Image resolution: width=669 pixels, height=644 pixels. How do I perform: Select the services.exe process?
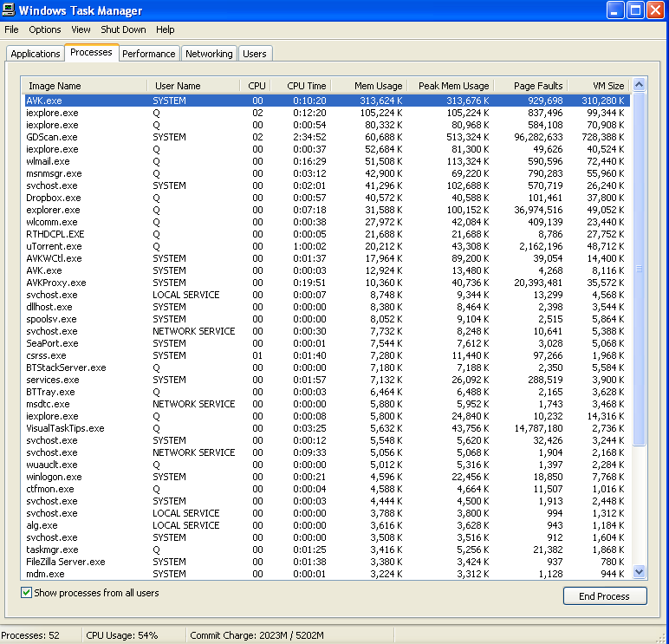(x=327, y=380)
